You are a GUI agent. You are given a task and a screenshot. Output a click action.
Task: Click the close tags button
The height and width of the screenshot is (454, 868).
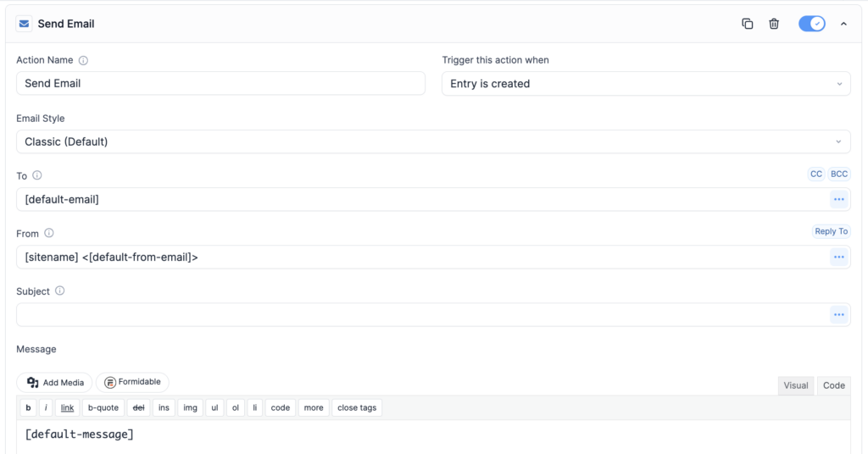(x=357, y=407)
